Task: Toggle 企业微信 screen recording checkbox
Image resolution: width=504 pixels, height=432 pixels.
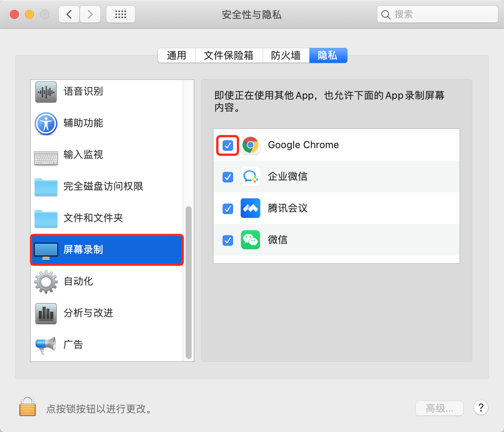Action: (x=228, y=177)
